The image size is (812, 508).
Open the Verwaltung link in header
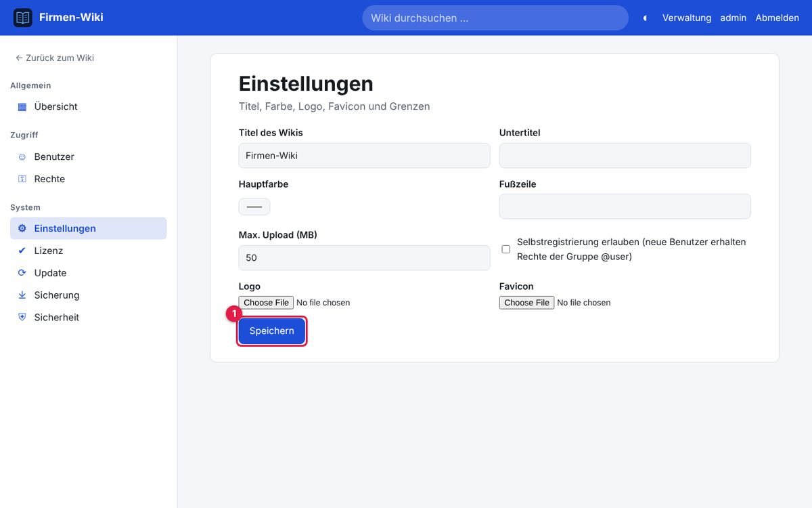coord(687,18)
